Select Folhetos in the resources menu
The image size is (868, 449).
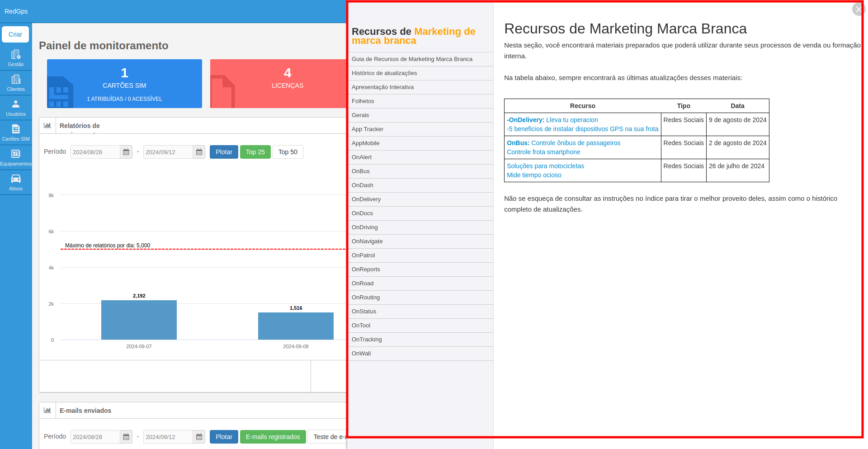pos(420,101)
